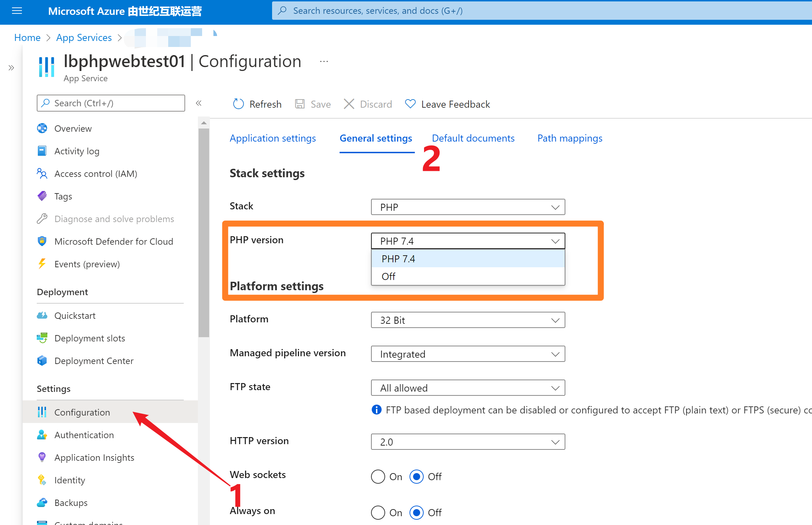Open the Default documents tab
The width and height of the screenshot is (812, 525).
click(473, 138)
